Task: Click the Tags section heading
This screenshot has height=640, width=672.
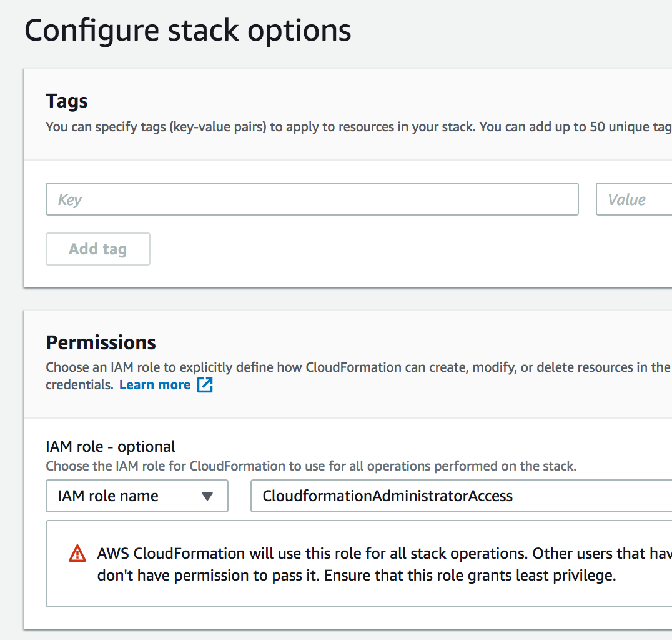Action: coord(67,101)
